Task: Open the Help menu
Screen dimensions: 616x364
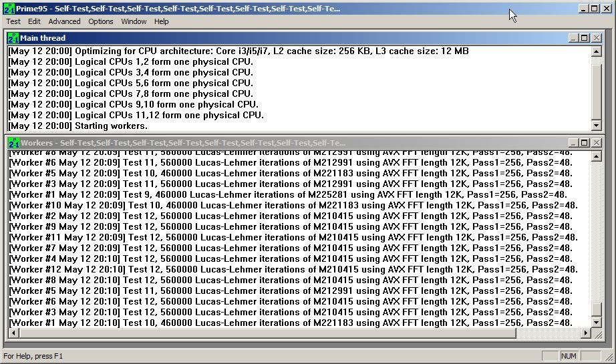Action: (x=161, y=21)
